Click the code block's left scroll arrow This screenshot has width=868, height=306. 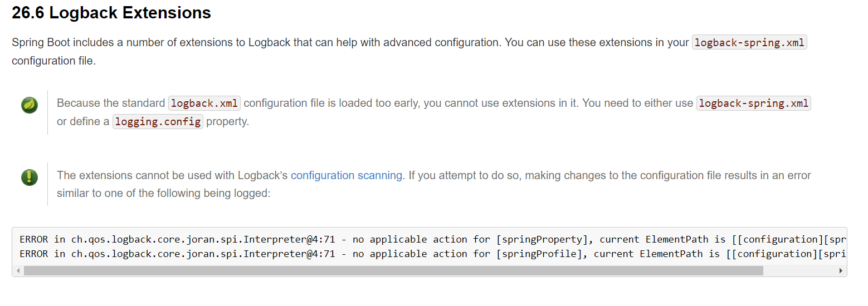(18, 271)
